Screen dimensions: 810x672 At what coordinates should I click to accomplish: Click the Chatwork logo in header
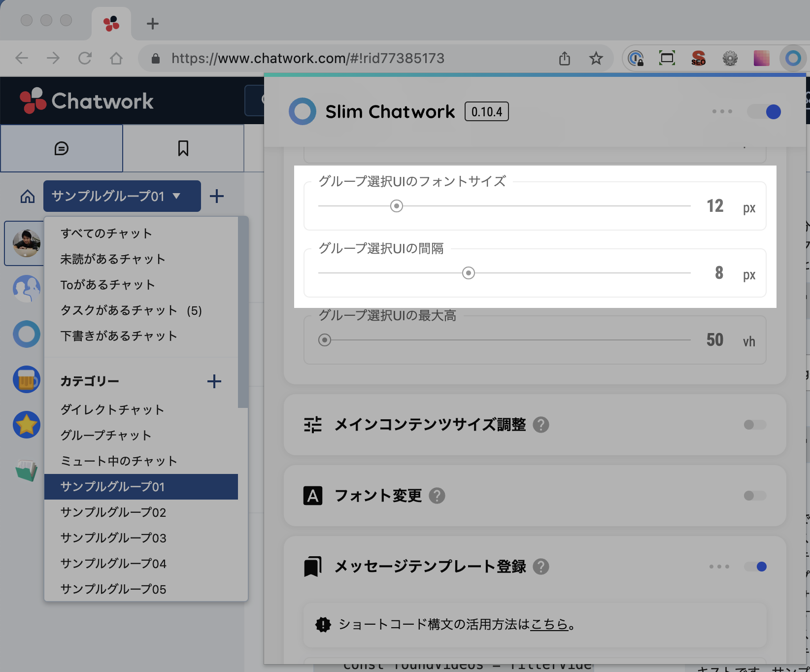pyautogui.click(x=87, y=101)
